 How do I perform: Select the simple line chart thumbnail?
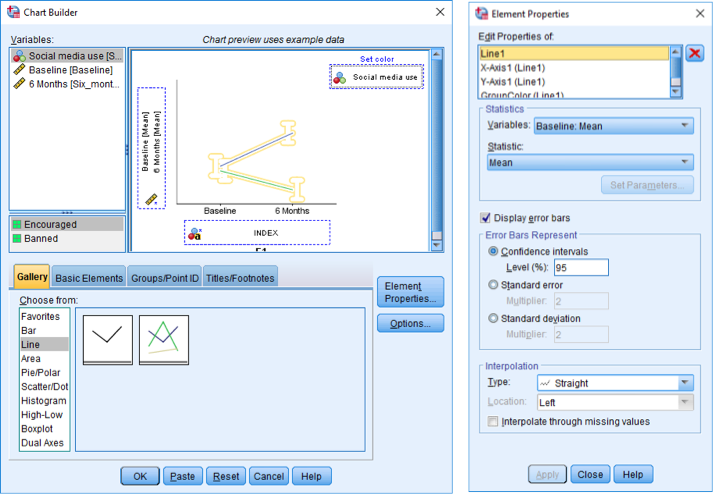[107, 340]
